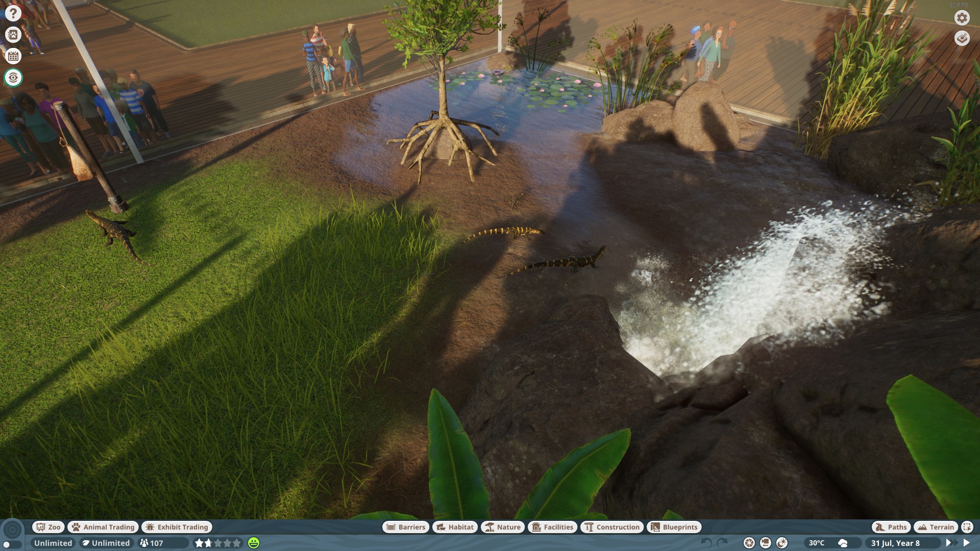
Task: Click the green smiley guest happiness icon
Action: coord(254,543)
